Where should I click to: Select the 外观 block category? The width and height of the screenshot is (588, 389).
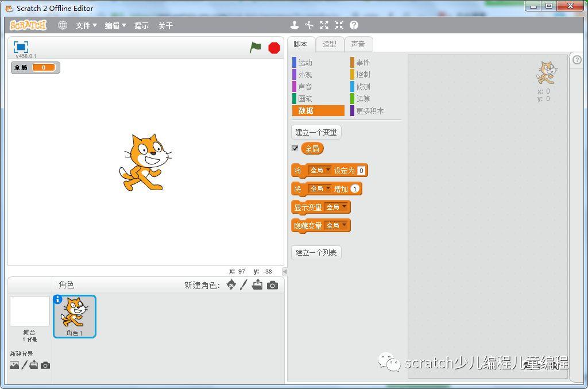318,75
